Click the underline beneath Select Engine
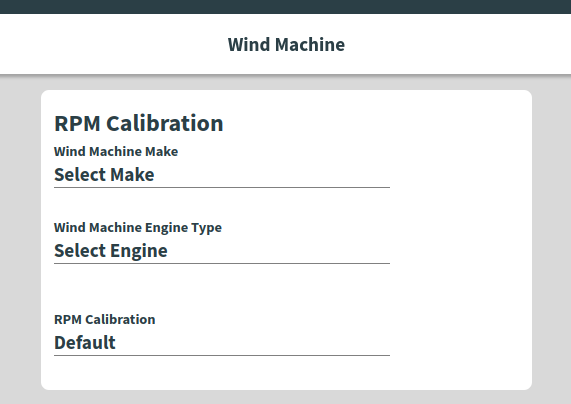 pos(222,263)
